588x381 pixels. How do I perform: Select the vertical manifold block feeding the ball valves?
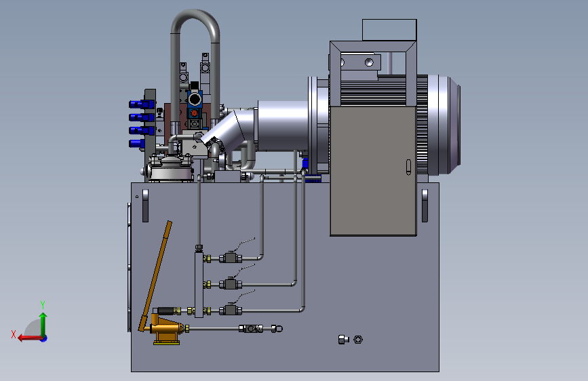(x=199, y=284)
